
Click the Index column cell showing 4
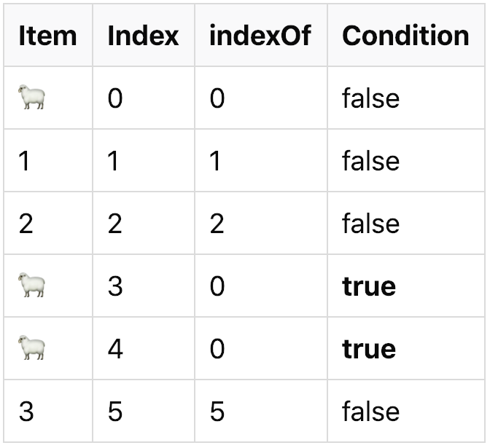point(115,349)
